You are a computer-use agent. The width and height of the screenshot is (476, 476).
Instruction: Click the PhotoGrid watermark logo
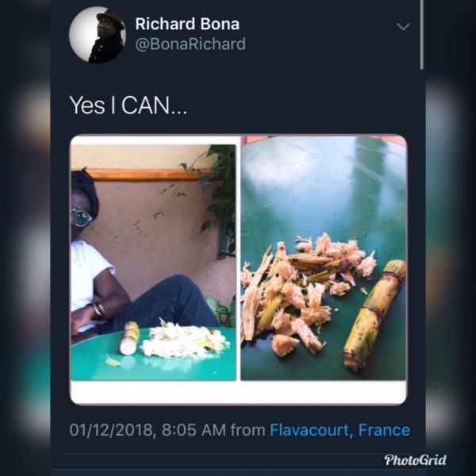415,460
